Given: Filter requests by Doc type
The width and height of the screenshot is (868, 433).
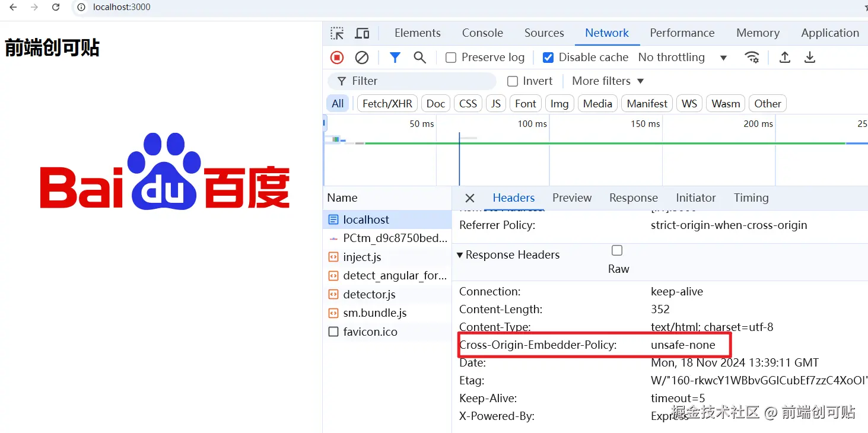Looking at the screenshot, I should pos(435,104).
